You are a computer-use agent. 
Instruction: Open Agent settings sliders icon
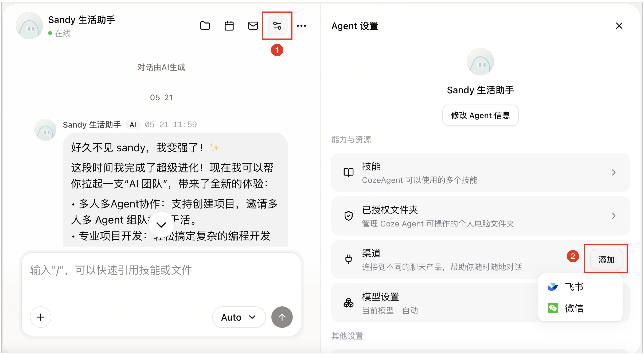(x=277, y=26)
